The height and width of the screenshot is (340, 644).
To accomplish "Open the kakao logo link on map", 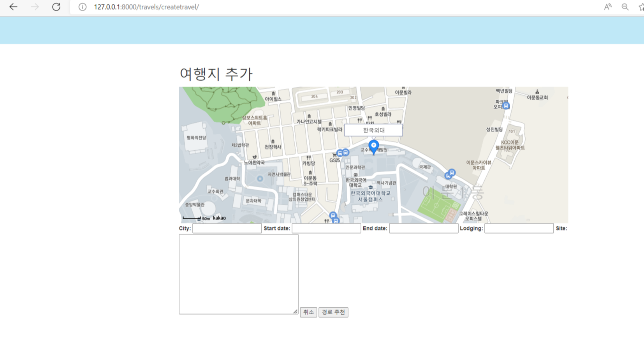I will (x=219, y=218).
